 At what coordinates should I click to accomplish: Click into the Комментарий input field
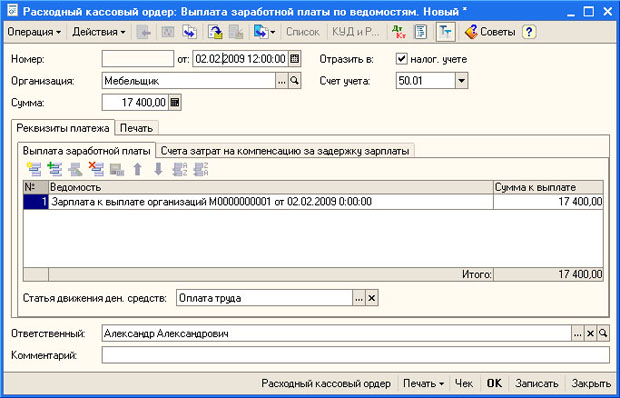tap(355, 355)
